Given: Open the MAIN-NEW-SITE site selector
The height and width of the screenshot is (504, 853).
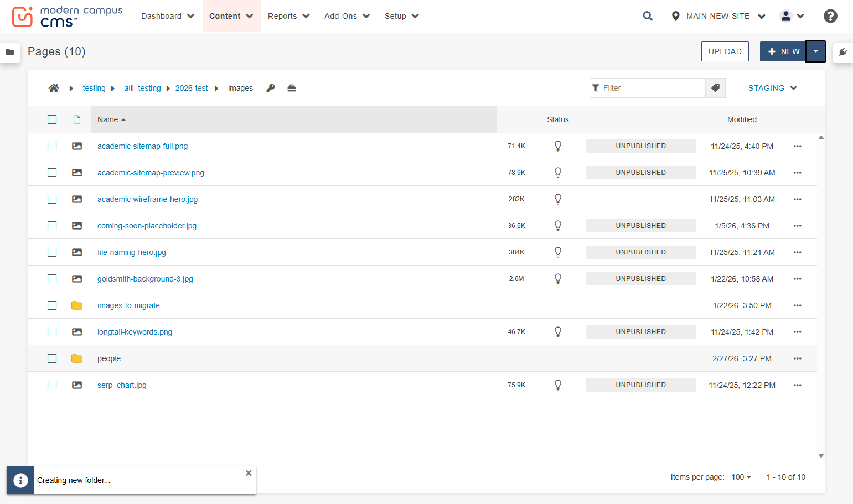Looking at the screenshot, I should click(718, 16).
